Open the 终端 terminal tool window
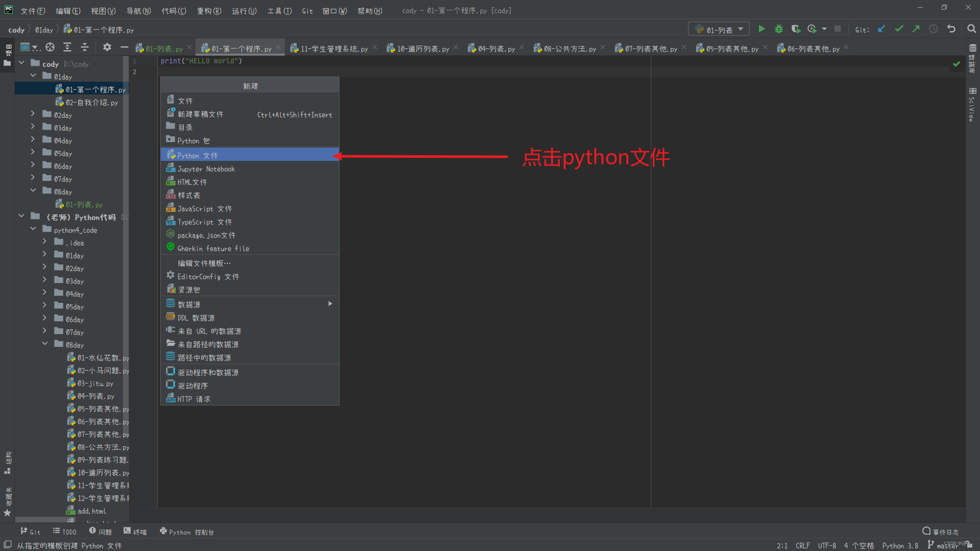This screenshot has width=980, height=551. (x=135, y=532)
